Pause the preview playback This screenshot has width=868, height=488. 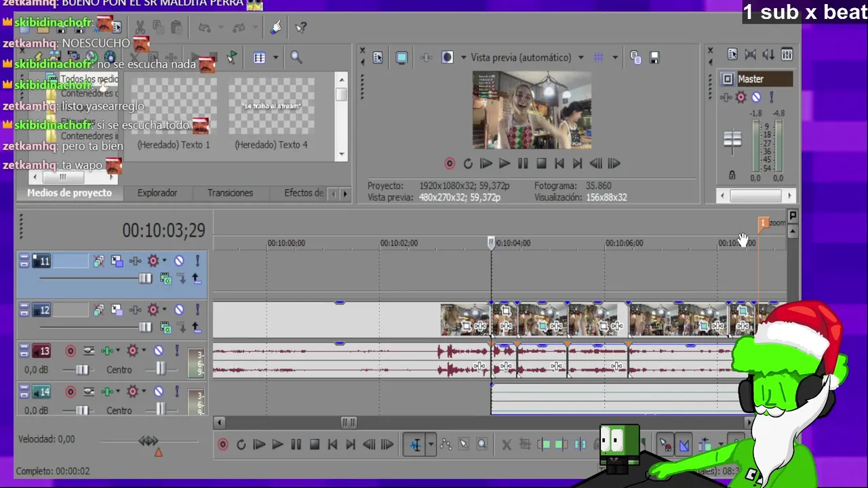[x=523, y=163]
